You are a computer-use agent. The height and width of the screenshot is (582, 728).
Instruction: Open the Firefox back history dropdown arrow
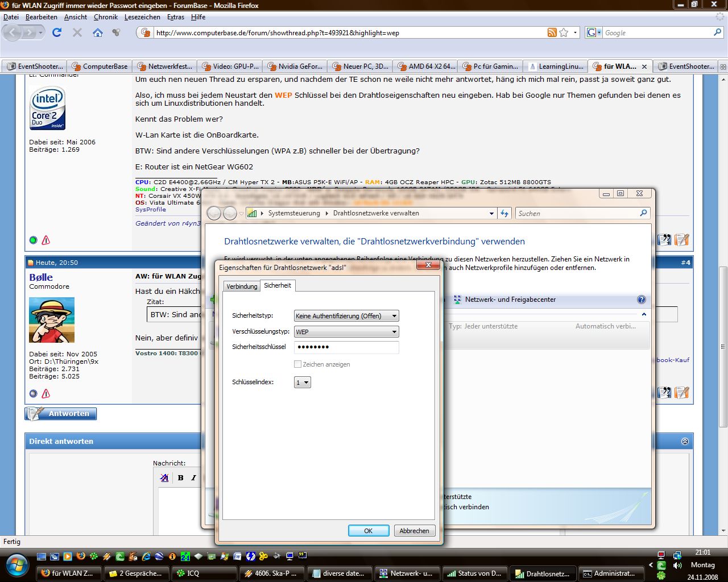pyautogui.click(x=40, y=32)
